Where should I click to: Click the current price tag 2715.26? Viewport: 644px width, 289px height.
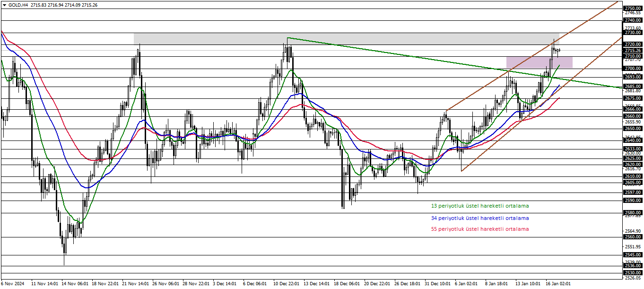[633, 51]
